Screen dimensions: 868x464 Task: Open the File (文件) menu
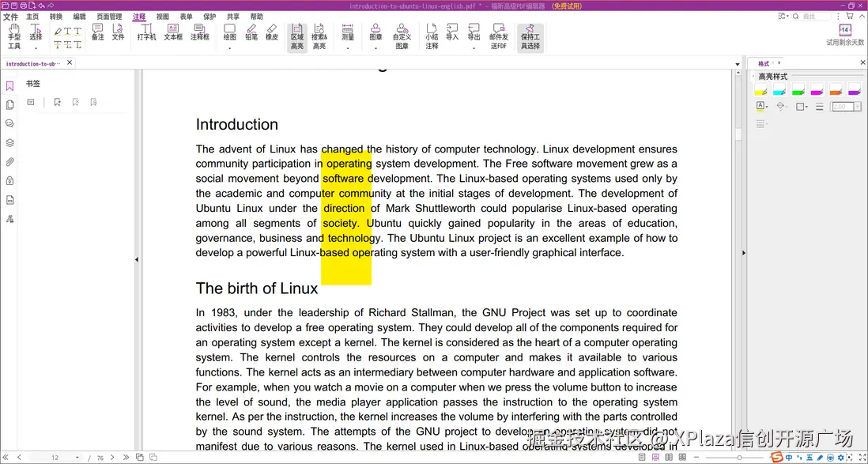(10, 17)
